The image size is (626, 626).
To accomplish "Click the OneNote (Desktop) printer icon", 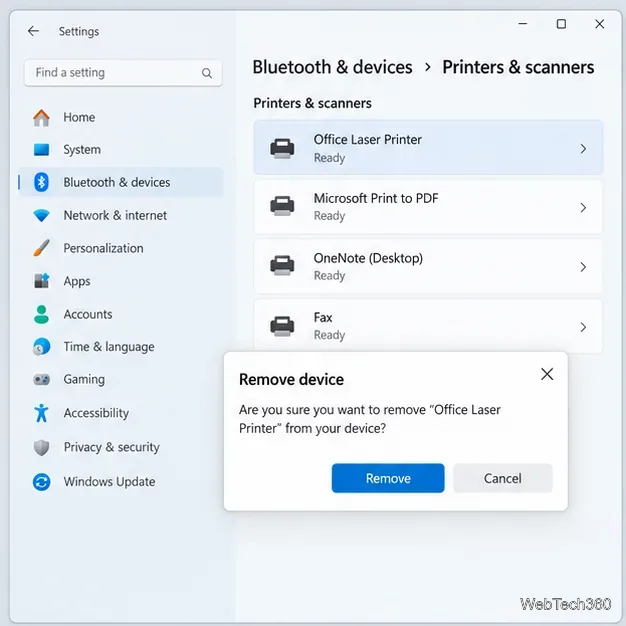I will (x=282, y=265).
